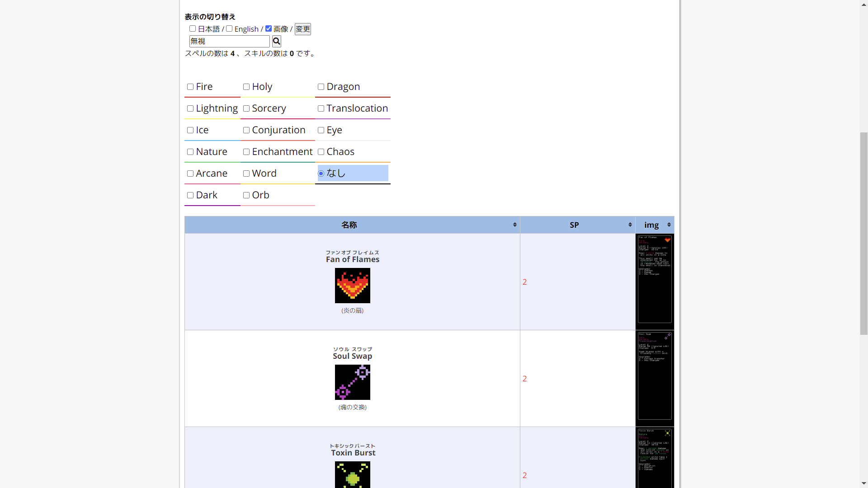Sort table by img column arrows
Screen dimensions: 868x488
669,225
